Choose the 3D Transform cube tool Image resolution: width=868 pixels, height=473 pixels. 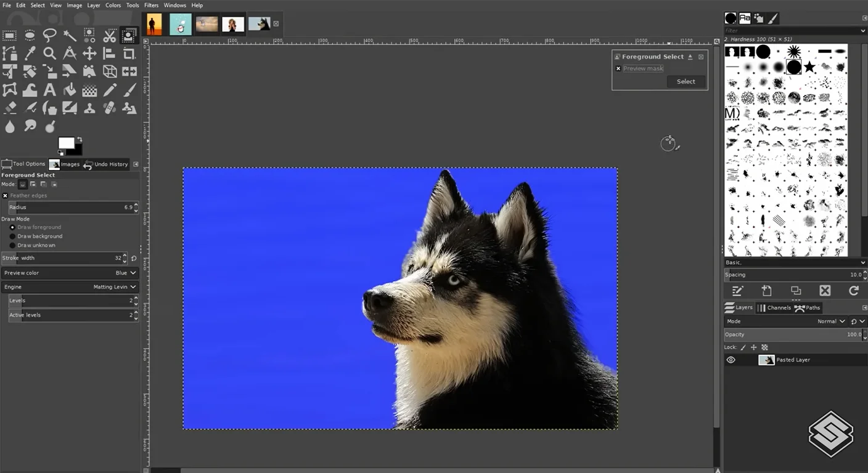click(x=110, y=71)
